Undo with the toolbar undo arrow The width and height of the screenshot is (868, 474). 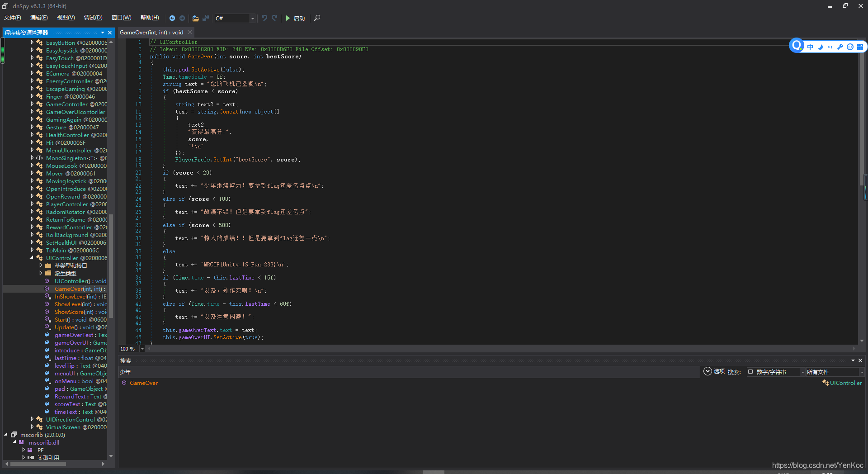(264, 18)
